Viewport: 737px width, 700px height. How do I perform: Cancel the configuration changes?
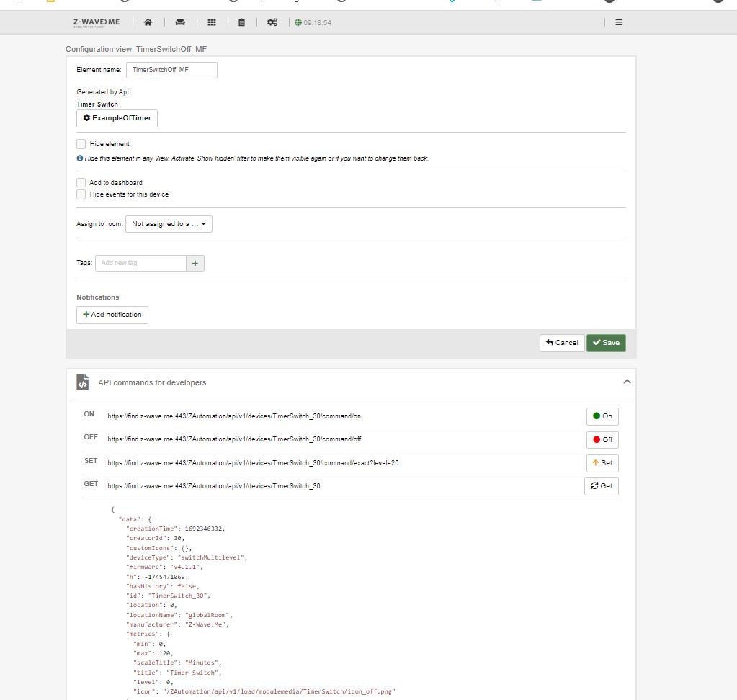(562, 343)
